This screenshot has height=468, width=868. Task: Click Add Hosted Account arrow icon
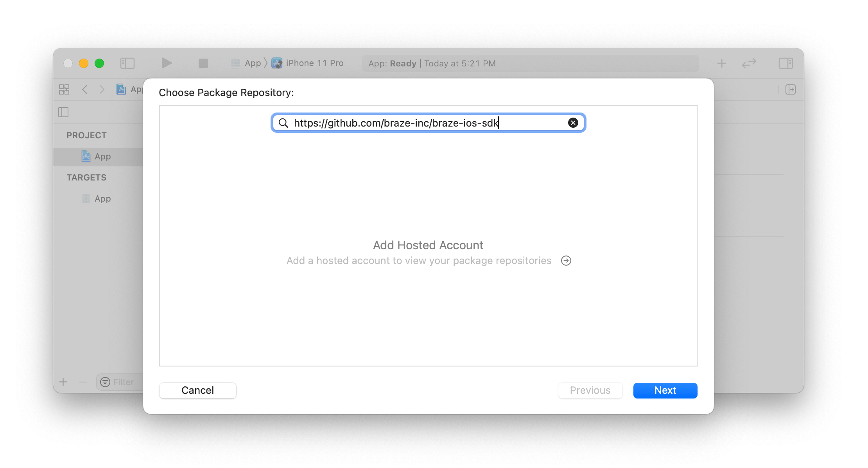[566, 261]
